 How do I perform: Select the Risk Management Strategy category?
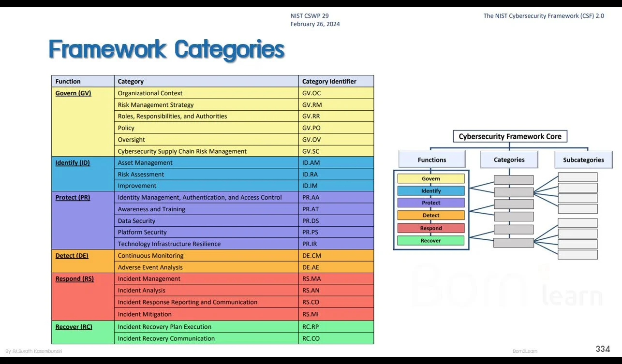point(207,104)
